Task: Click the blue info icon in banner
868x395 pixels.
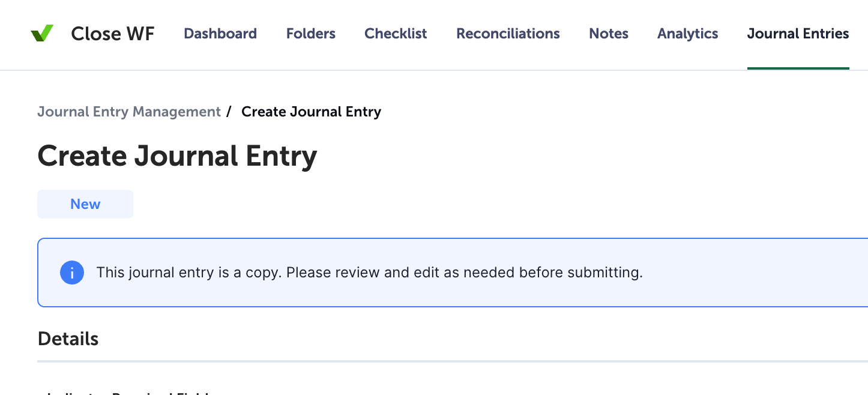Action: coord(72,273)
